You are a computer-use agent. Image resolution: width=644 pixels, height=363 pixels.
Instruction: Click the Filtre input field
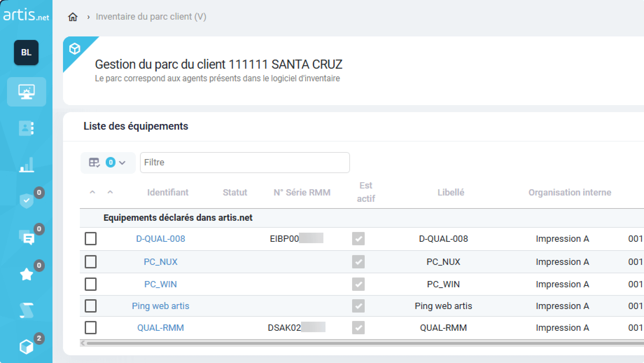(x=245, y=163)
